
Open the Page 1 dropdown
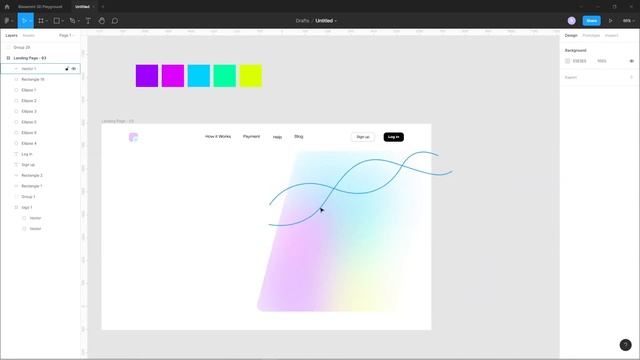click(x=66, y=36)
